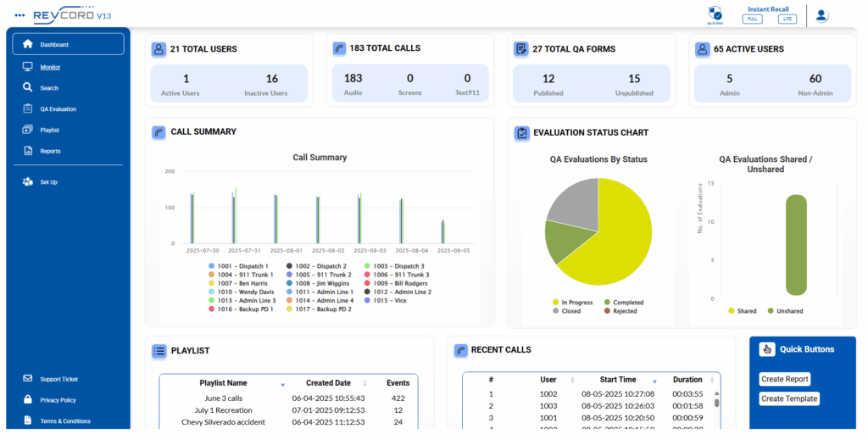
Task: Click the user profile icon
Action: [x=821, y=15]
